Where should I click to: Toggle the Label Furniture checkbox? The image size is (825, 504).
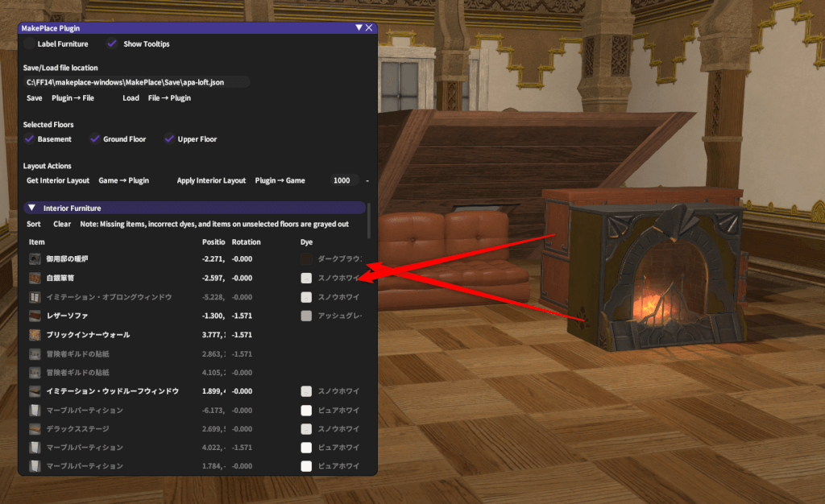30,43
